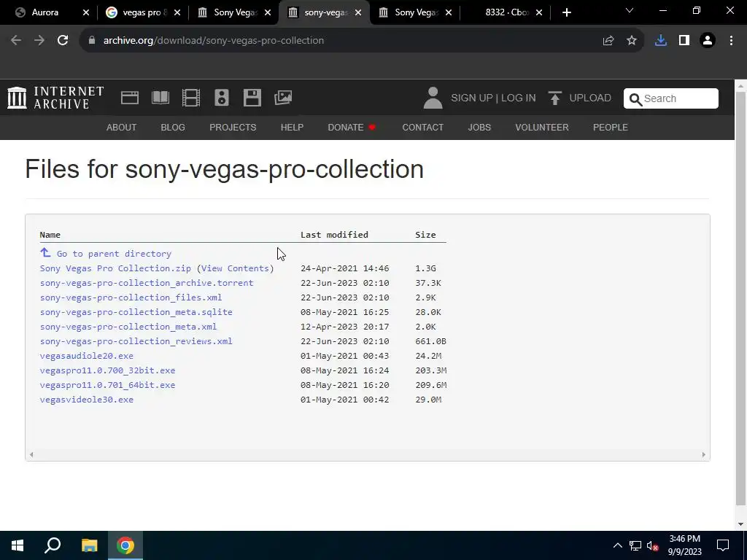Download vegasvideole30.exe
Screen dimensions: 747x560
pos(87,400)
